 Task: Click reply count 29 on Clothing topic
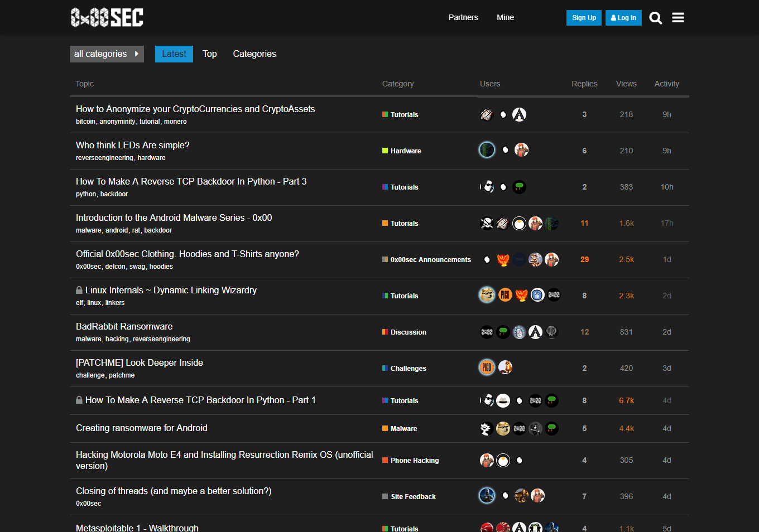(584, 259)
